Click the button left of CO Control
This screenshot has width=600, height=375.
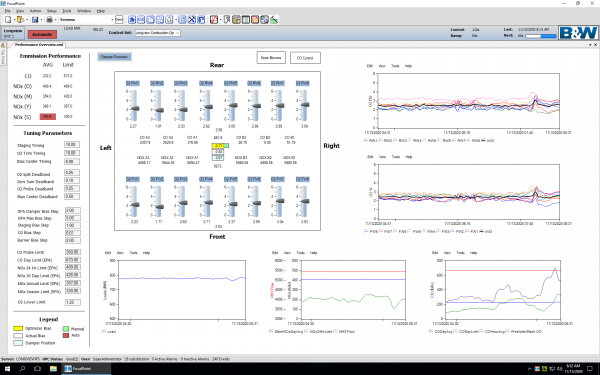271,58
